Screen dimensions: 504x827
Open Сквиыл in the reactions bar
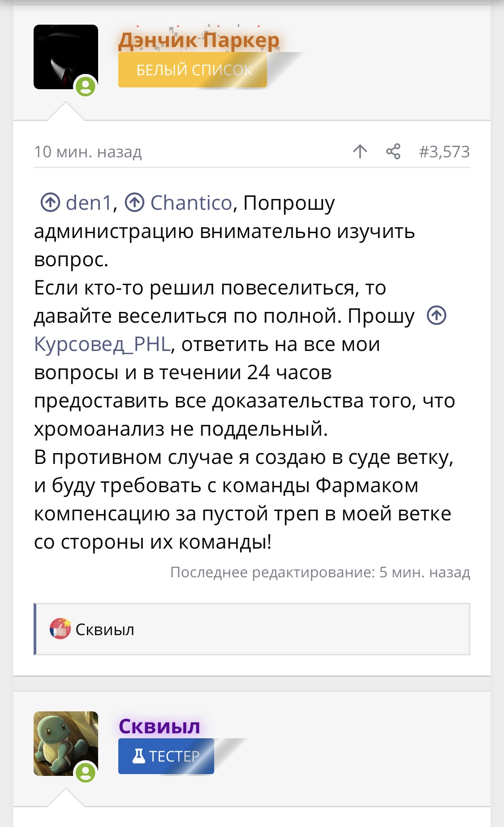pos(105,630)
